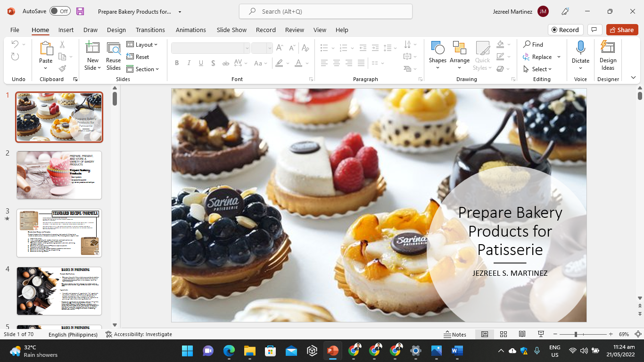
Task: Toggle Underline formatting
Action: (201, 63)
